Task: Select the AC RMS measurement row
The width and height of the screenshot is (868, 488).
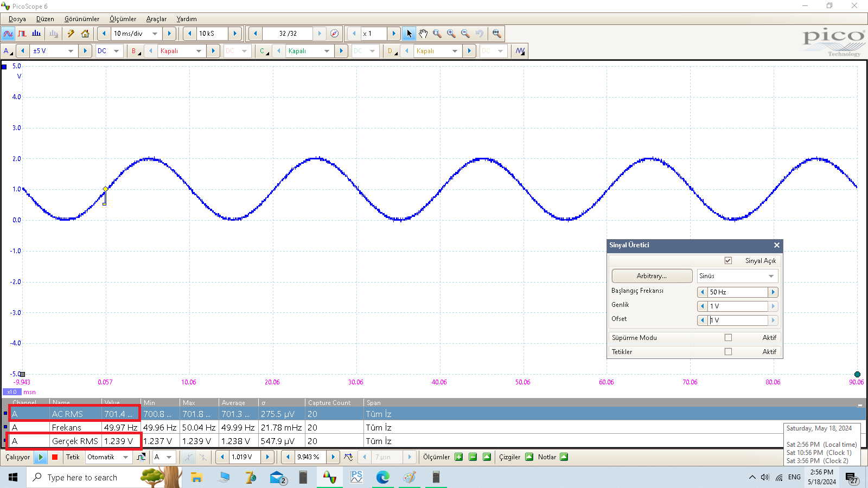Action: coord(433,414)
